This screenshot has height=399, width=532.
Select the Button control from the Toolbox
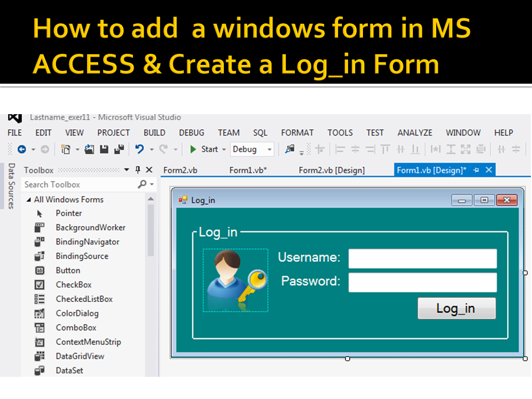click(x=68, y=270)
